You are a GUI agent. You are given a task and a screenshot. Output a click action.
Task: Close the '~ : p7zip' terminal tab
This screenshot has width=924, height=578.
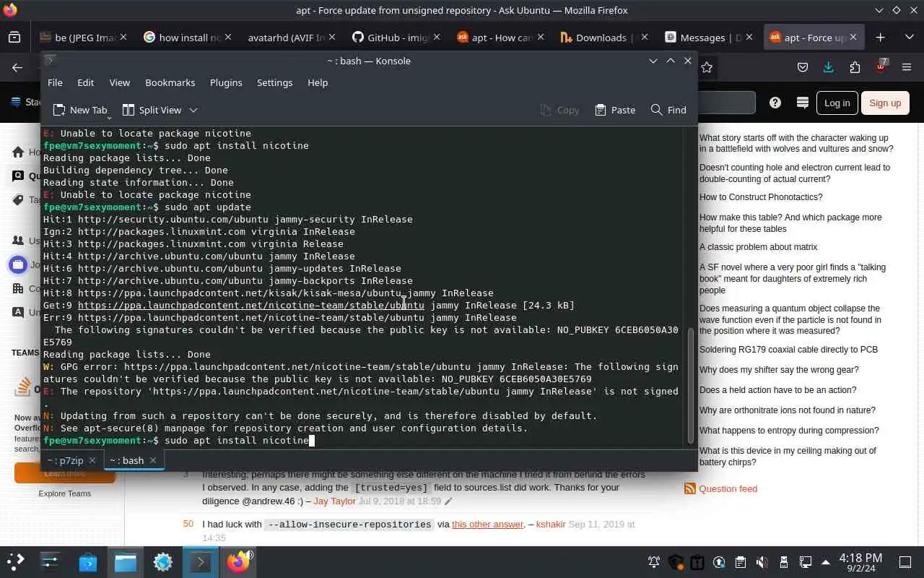pos(93,460)
